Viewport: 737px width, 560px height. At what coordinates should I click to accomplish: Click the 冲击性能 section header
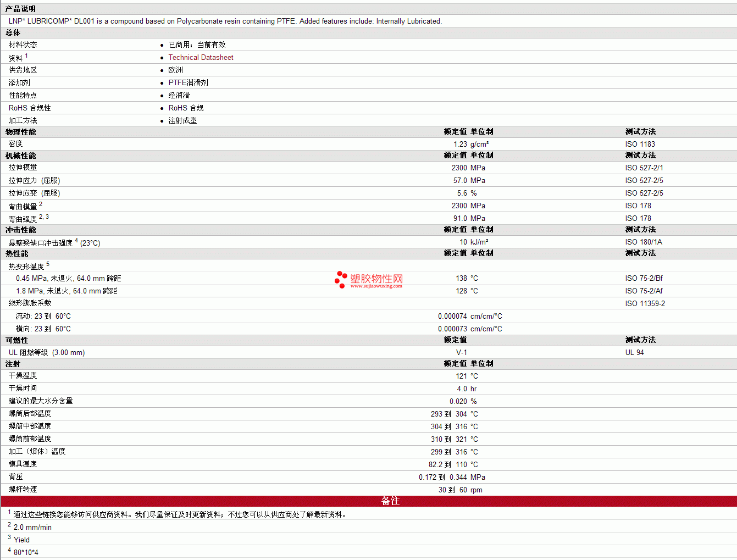click(x=20, y=230)
